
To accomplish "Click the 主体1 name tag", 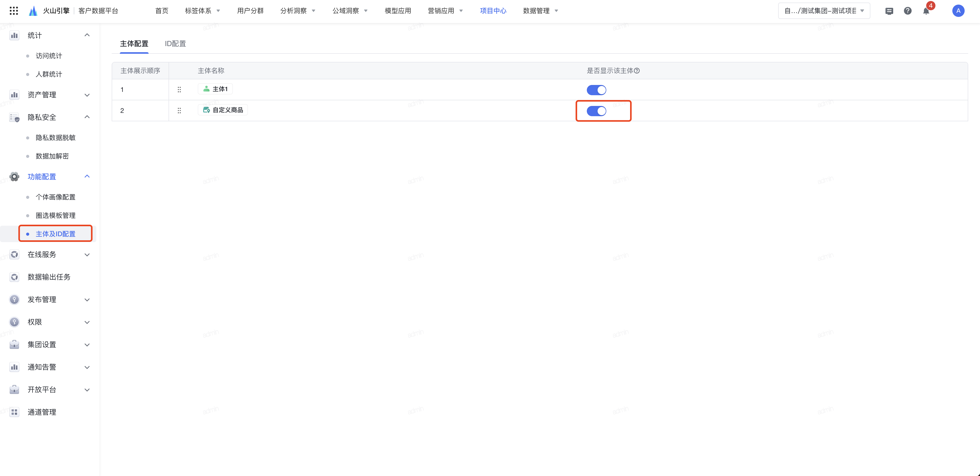I will (215, 89).
